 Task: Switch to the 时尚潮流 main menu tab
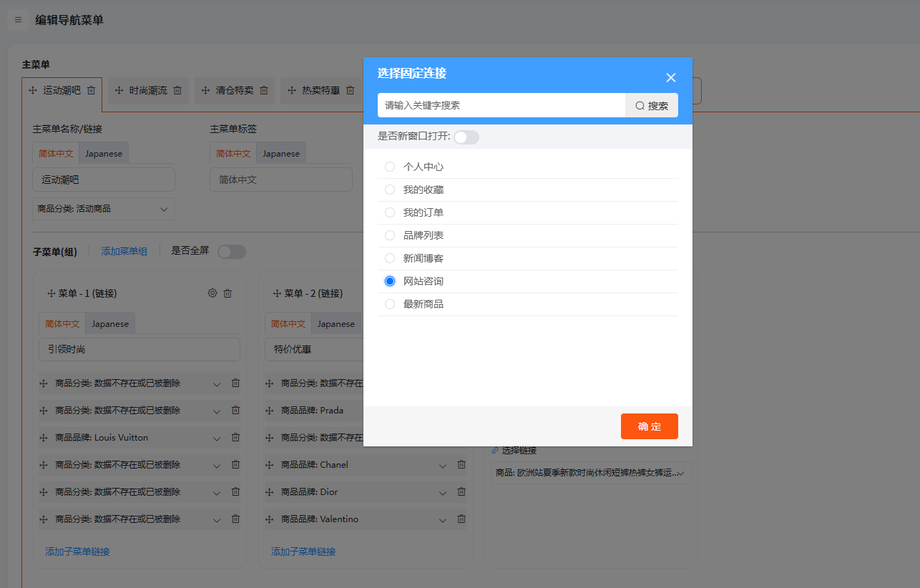point(148,91)
